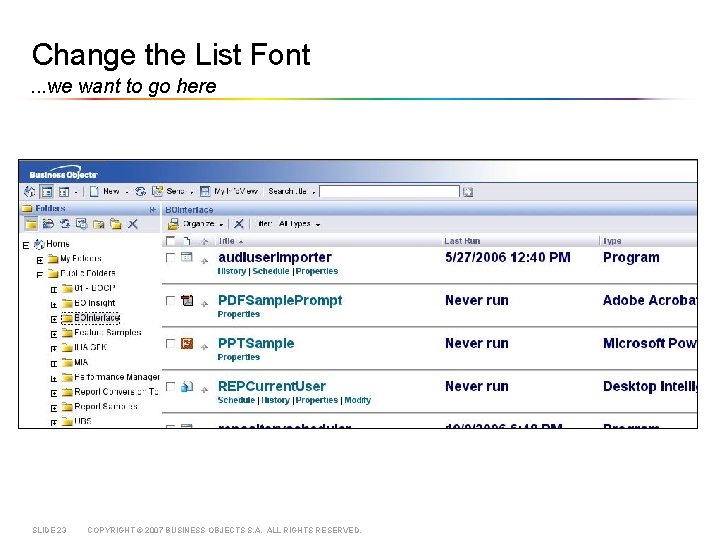Collapse the Folders panel with header arrow
Viewport: 720px width, 540px height.
pos(153,209)
